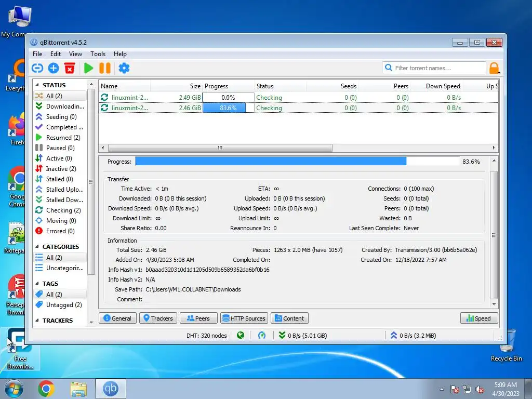The width and height of the screenshot is (532, 399).
Task: Switch to the HTTP Sources tab
Action: (x=244, y=318)
